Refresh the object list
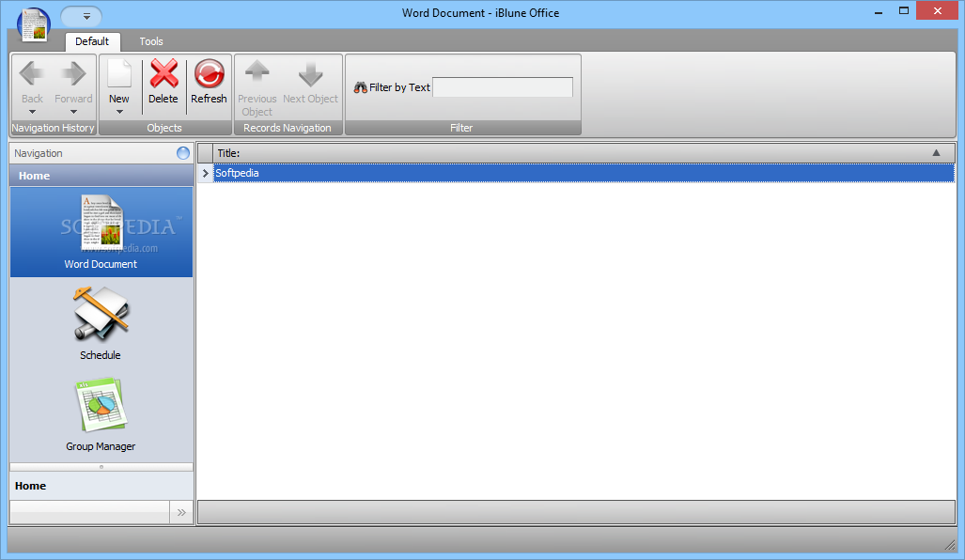The height and width of the screenshot is (560, 965). (210, 73)
